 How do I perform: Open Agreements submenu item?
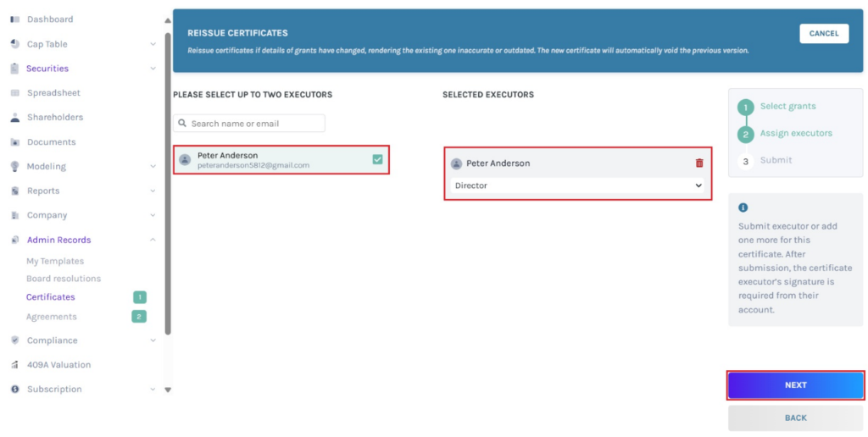point(52,317)
